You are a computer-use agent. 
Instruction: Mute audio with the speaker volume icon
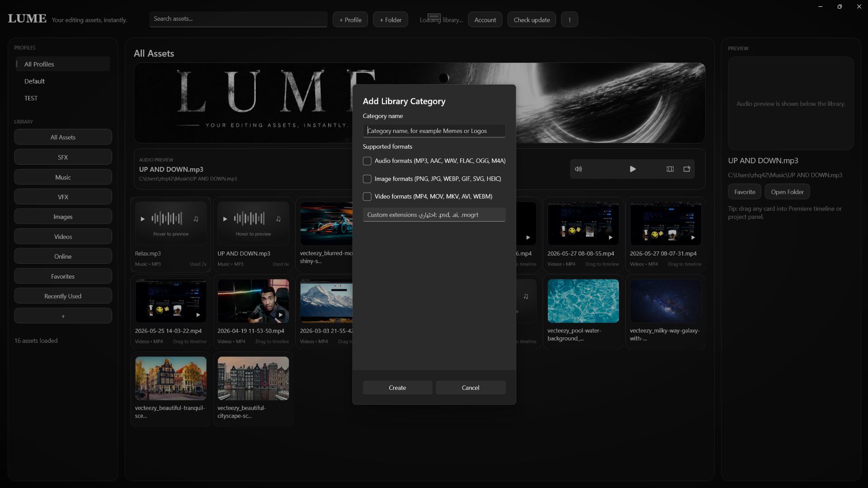[578, 169]
